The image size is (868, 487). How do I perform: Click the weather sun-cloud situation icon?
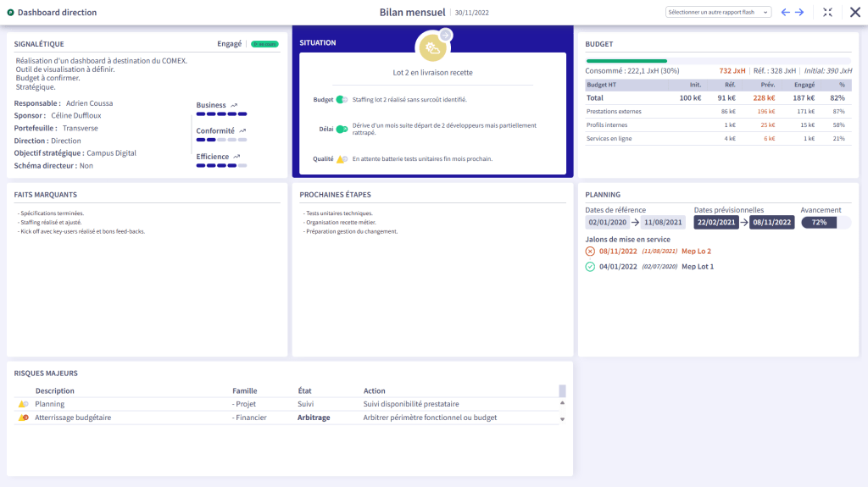point(433,48)
